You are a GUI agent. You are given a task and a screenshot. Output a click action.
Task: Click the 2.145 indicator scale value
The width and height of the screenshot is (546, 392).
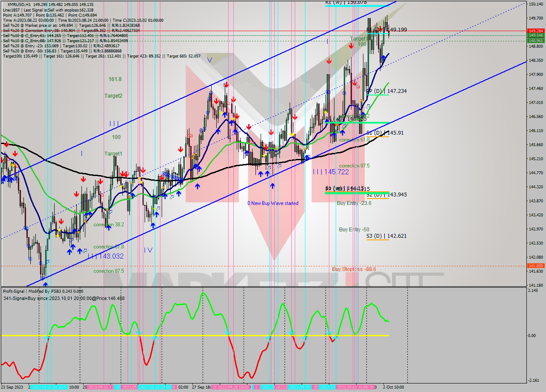(534, 291)
